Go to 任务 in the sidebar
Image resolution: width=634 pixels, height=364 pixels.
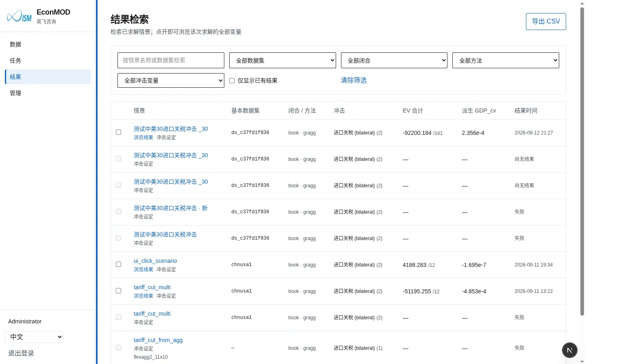click(48, 61)
